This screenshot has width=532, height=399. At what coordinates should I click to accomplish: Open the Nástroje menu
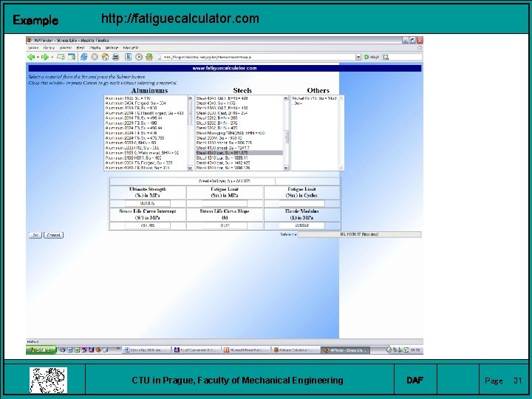coord(112,48)
